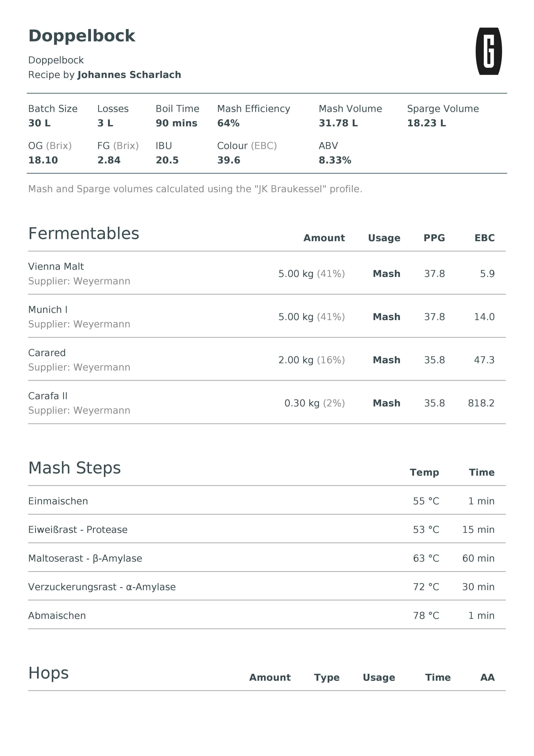534x756 pixels.
Task: Click the AA column header in Hops
Action: tap(487, 678)
